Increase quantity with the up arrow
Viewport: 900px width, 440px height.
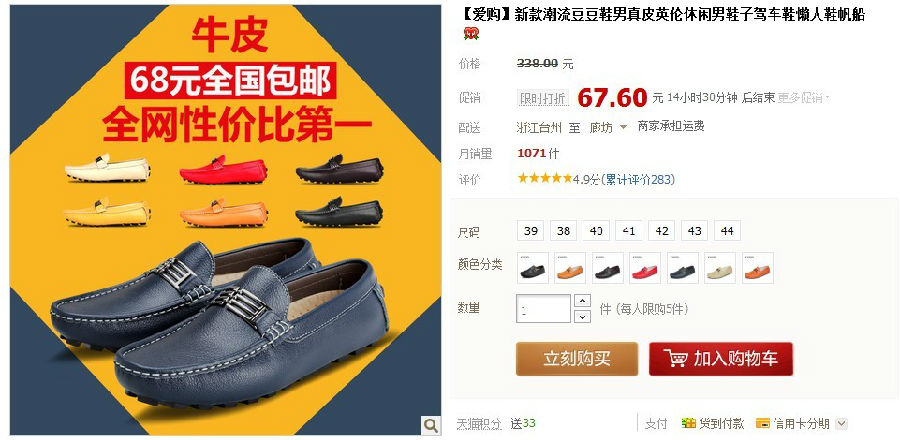point(582,301)
